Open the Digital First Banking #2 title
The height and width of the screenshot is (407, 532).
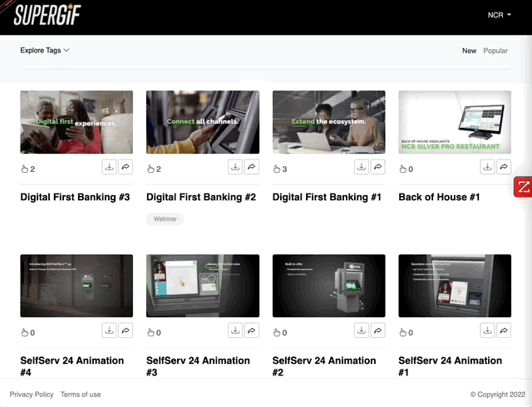(x=201, y=197)
